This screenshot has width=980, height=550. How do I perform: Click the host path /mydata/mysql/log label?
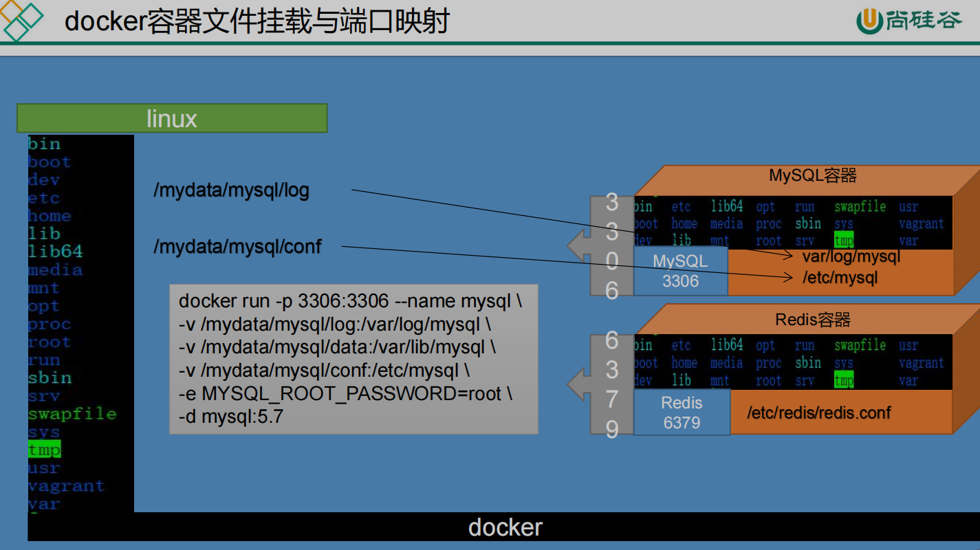coord(231,190)
